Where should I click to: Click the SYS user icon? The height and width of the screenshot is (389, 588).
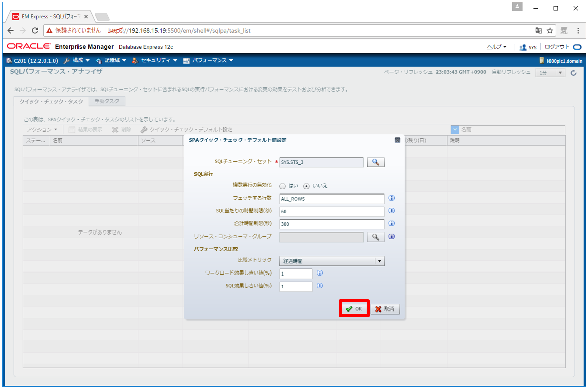[x=522, y=47]
